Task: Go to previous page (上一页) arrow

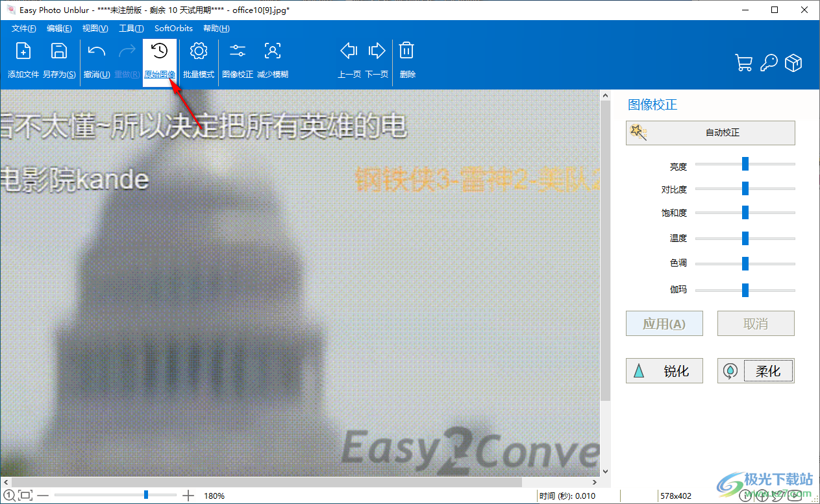Action: (349, 51)
